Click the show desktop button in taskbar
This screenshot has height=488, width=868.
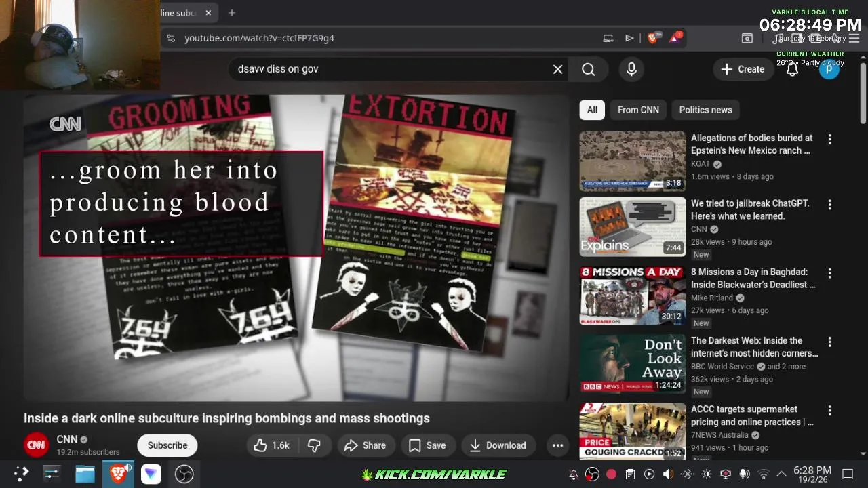tap(848, 474)
